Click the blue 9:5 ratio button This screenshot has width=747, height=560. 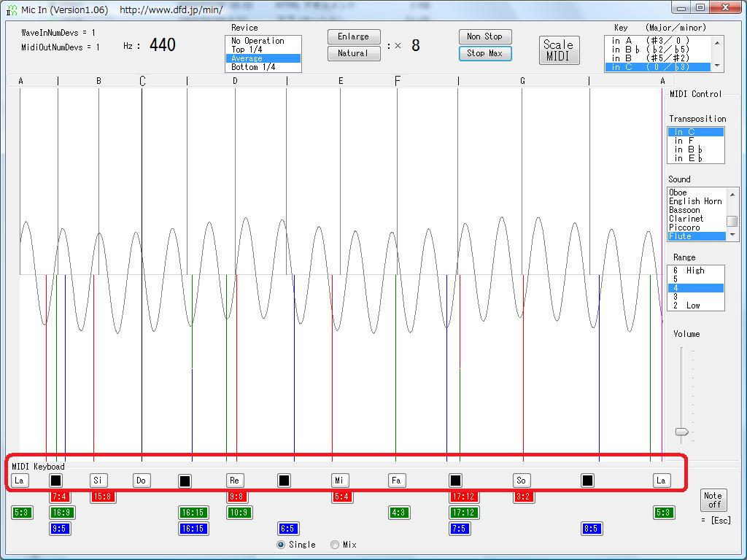click(60, 528)
